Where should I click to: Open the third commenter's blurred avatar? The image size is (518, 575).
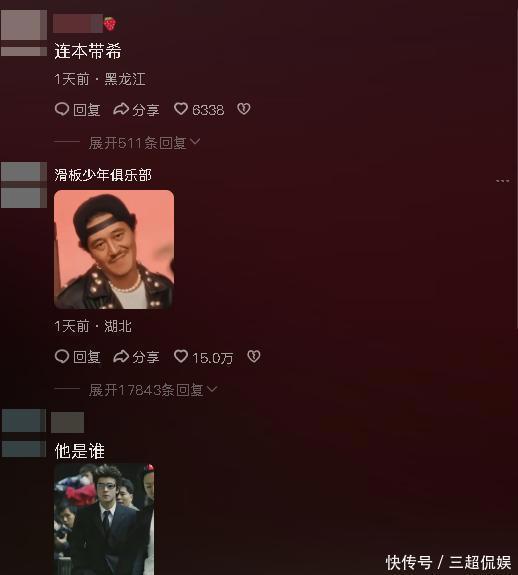click(x=24, y=433)
